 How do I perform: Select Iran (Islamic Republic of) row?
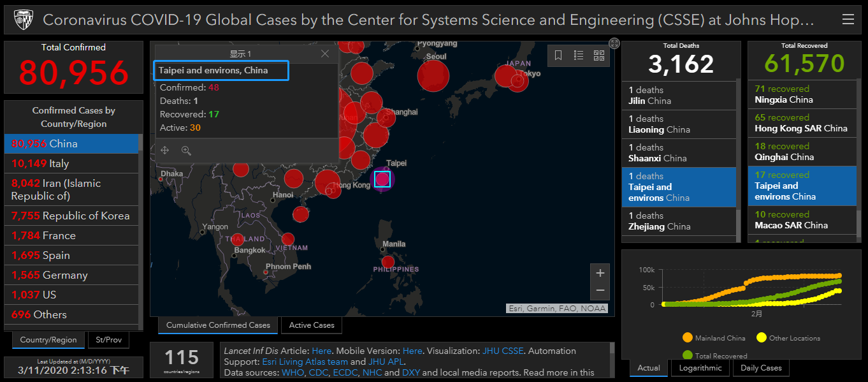click(x=71, y=189)
